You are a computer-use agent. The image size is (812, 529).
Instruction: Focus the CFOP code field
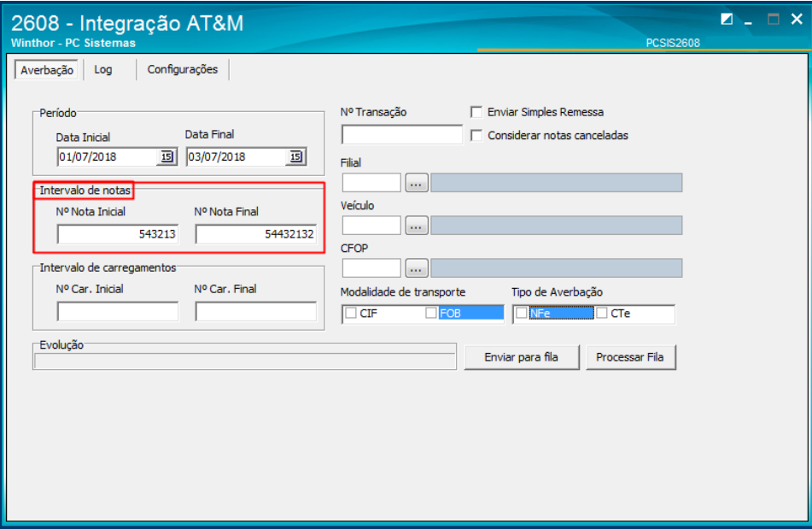[x=371, y=268]
